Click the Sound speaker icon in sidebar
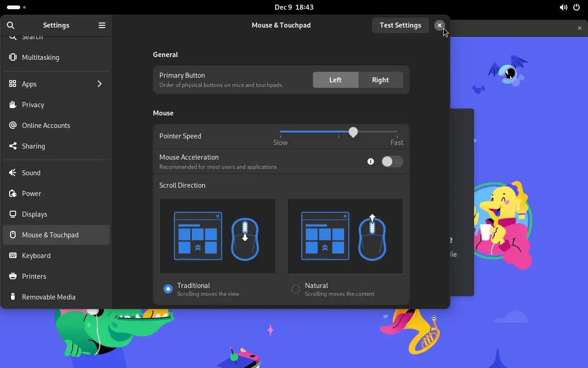 [x=13, y=173]
